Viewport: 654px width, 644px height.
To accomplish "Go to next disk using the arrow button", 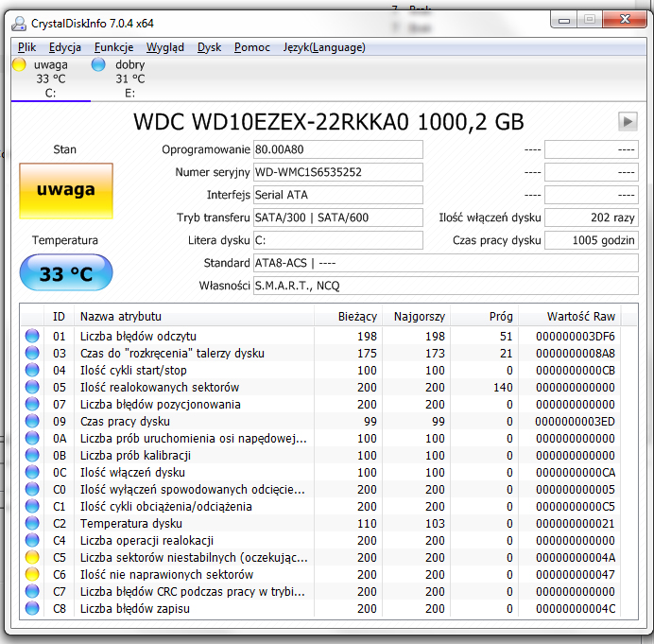I will point(628,122).
